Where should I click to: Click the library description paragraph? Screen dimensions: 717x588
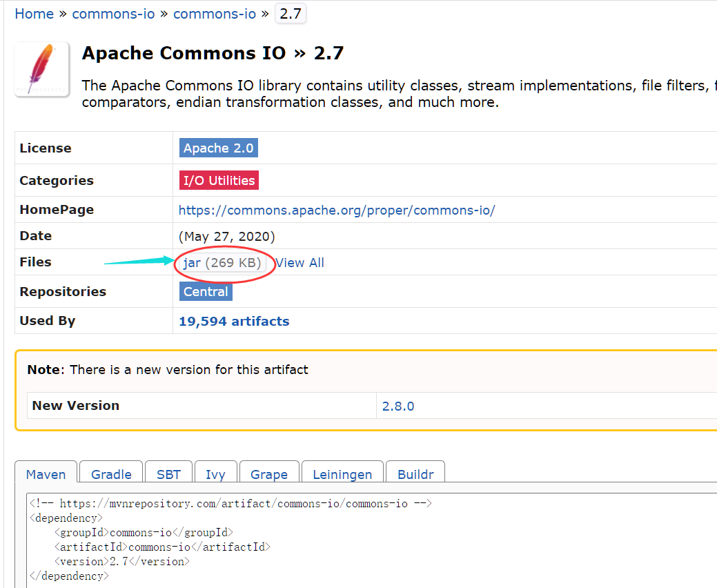pyautogui.click(x=399, y=94)
